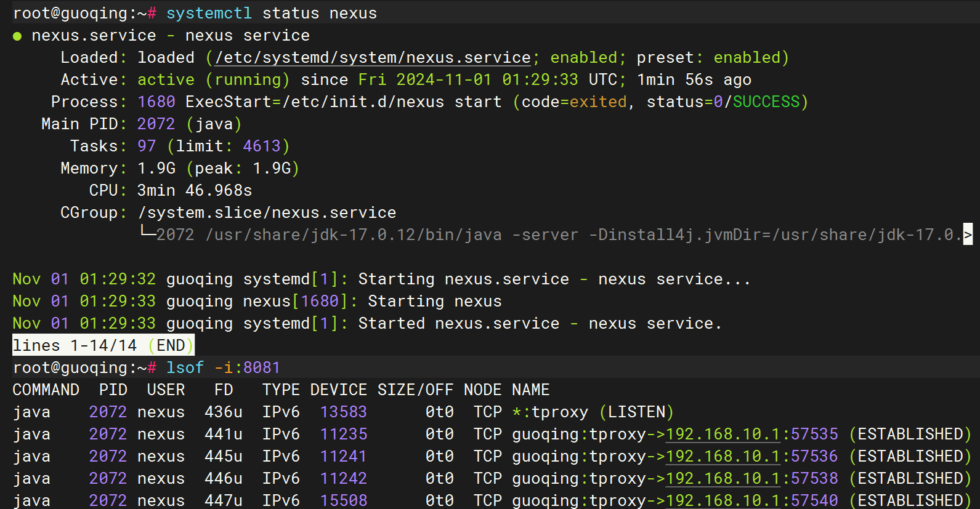
Task: Click the 'systemctl' command text
Action: [x=209, y=14]
